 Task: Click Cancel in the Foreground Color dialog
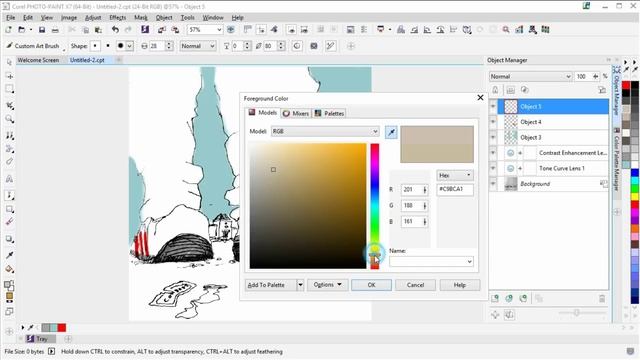pos(416,285)
